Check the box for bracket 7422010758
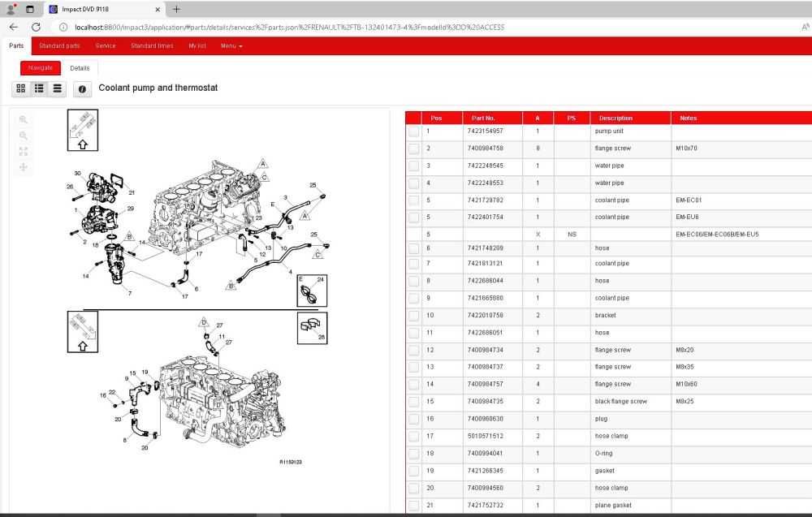 tap(413, 316)
